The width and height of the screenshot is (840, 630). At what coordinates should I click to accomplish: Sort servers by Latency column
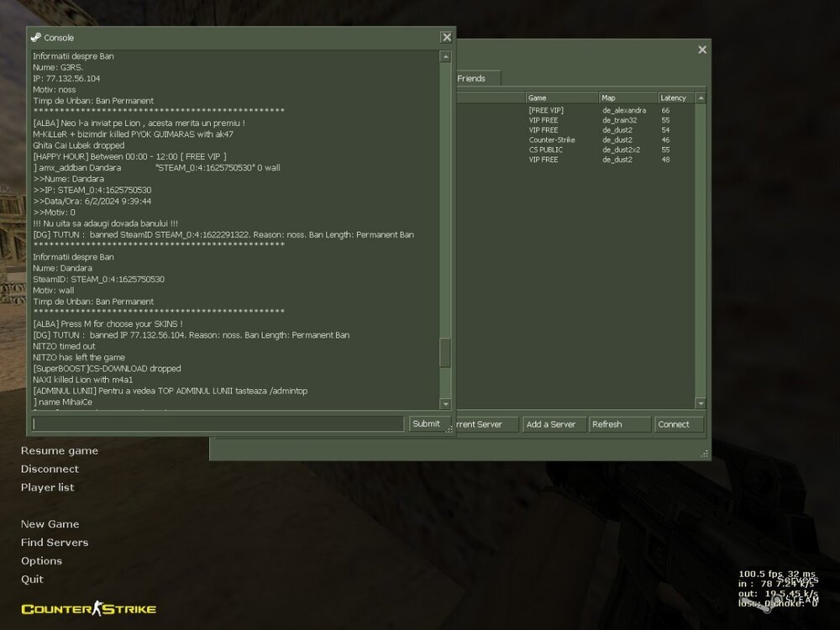[x=675, y=97]
